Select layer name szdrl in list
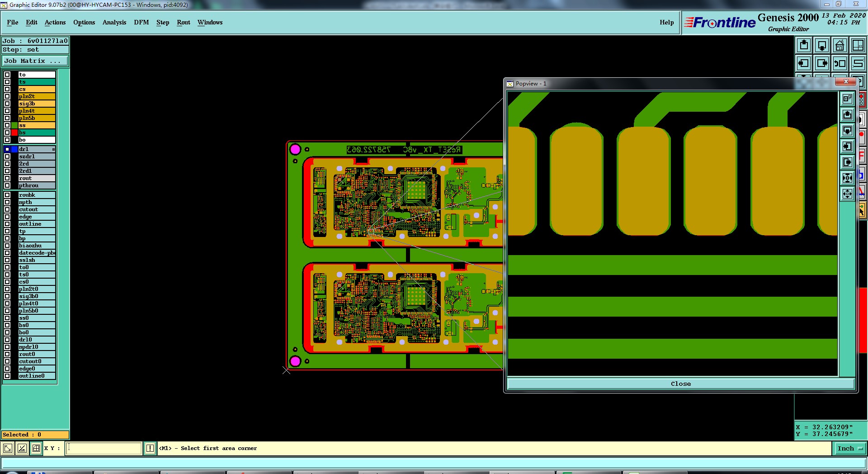Image resolution: width=868 pixels, height=474 pixels. coord(37,156)
